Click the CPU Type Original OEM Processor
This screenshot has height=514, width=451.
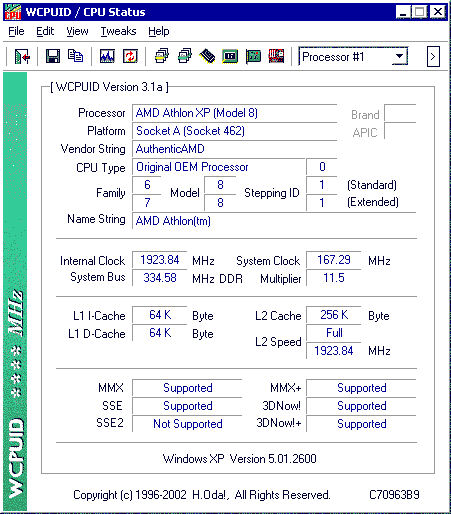tap(218, 167)
